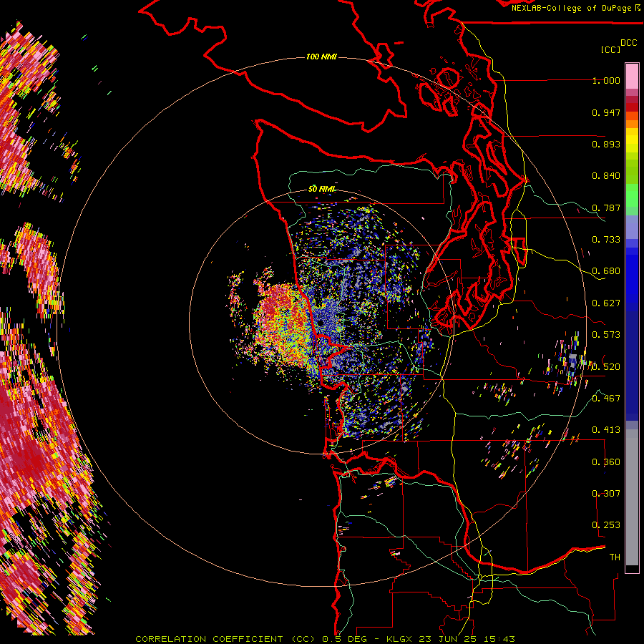The image size is (644, 644).
Task: Click the NEXLAB-College of DuPage label
Action: tap(571, 8)
